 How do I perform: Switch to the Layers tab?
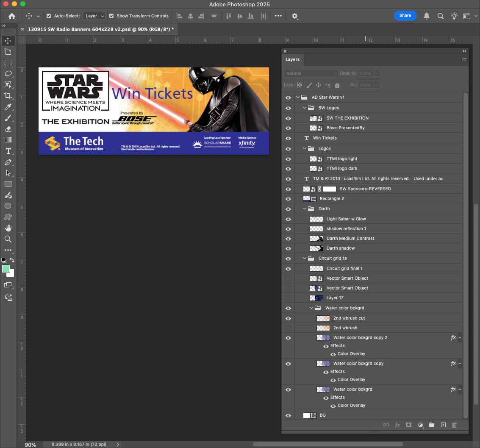coord(292,59)
